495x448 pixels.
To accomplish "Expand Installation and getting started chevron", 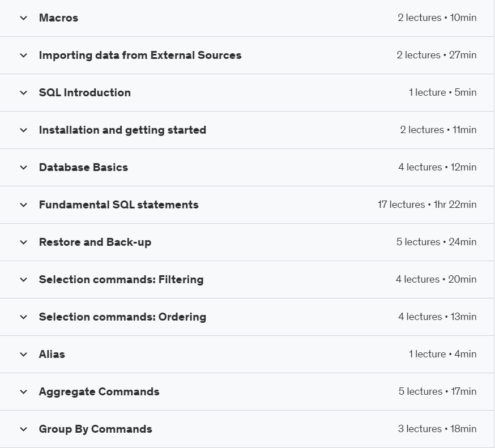I will [x=23, y=130].
